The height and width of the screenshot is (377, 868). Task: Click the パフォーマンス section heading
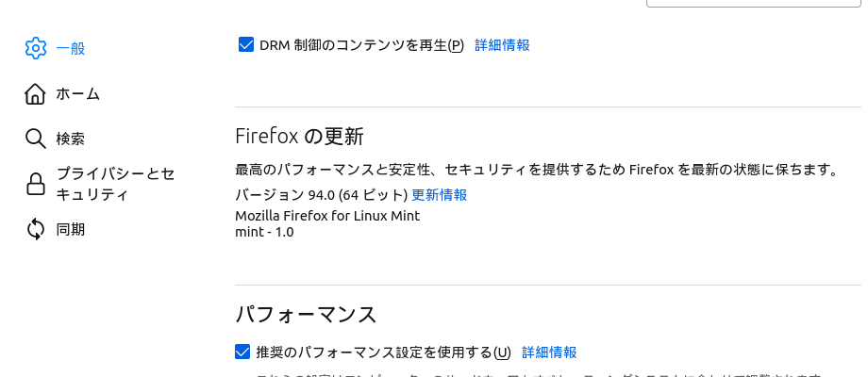click(306, 315)
